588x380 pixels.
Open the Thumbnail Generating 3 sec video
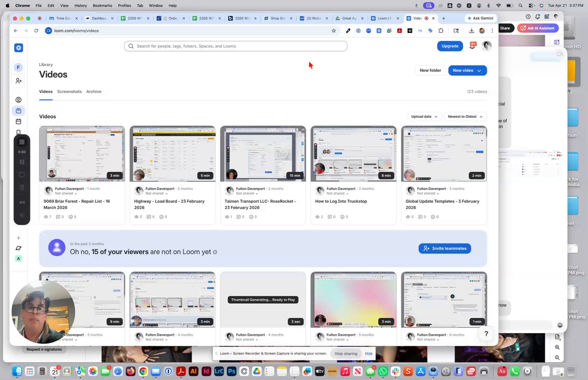(263, 299)
